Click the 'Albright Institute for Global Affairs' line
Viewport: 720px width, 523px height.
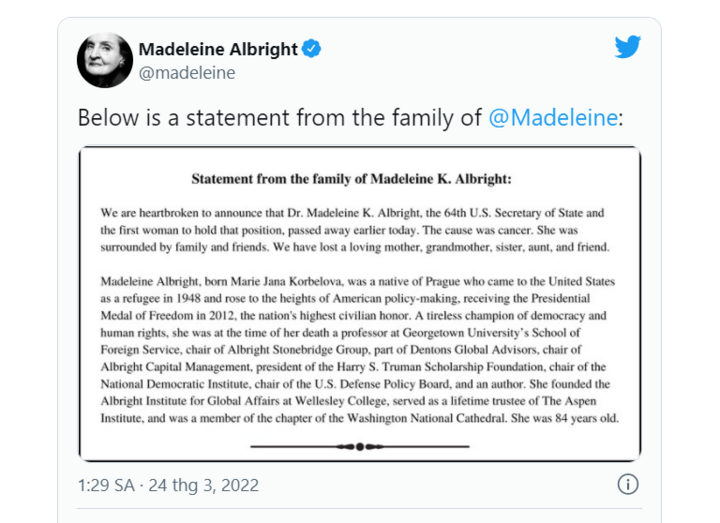click(x=348, y=401)
